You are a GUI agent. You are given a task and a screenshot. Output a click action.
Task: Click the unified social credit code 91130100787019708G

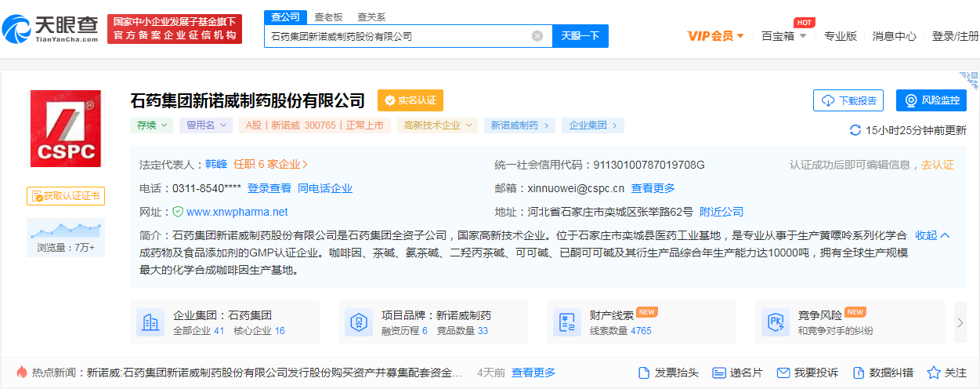pos(649,165)
